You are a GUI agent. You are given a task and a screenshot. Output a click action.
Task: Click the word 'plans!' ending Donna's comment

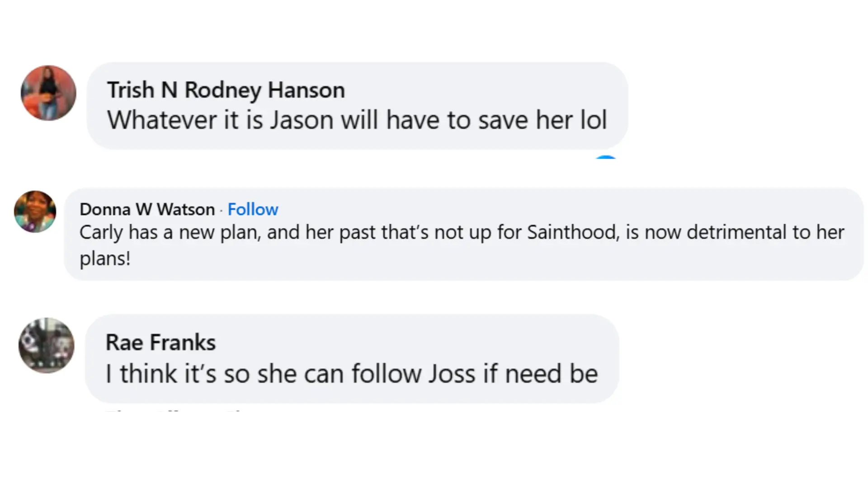tap(105, 258)
